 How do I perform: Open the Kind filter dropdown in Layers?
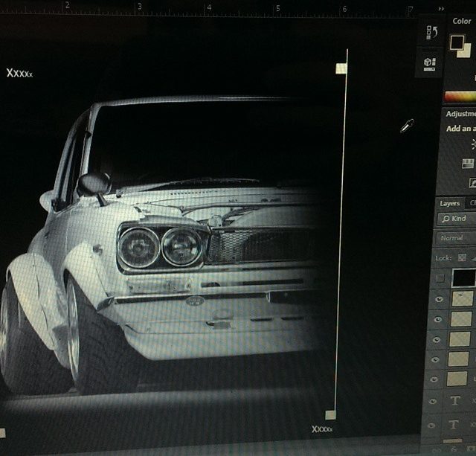click(x=455, y=219)
